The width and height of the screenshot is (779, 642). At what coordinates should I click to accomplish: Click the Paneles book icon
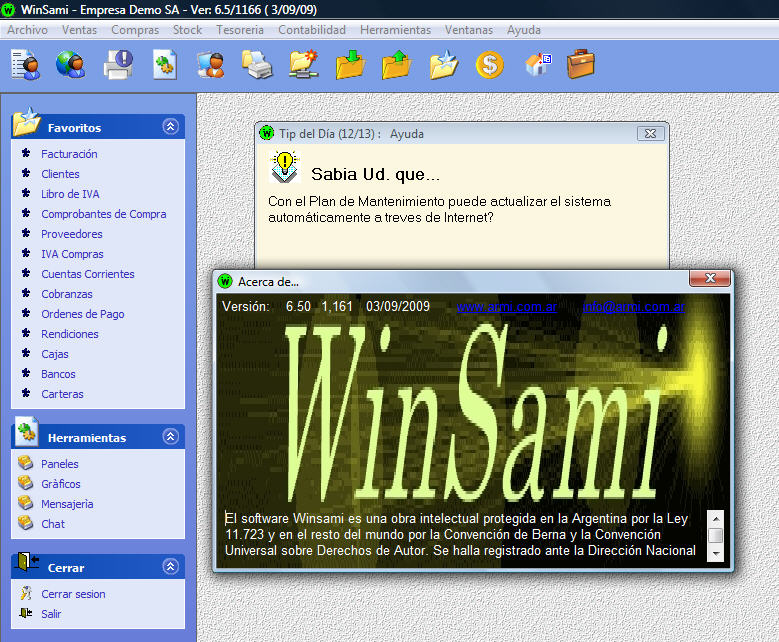tap(25, 463)
